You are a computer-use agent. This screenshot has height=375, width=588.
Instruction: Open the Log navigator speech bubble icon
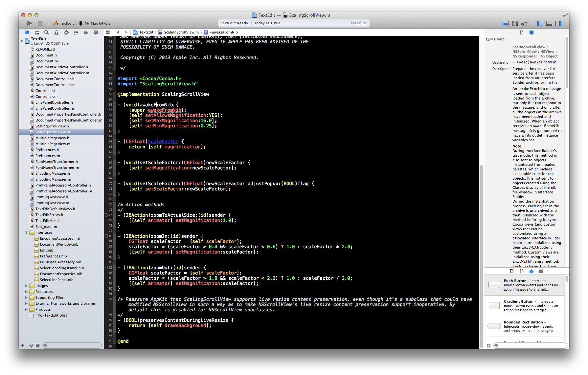click(x=96, y=32)
